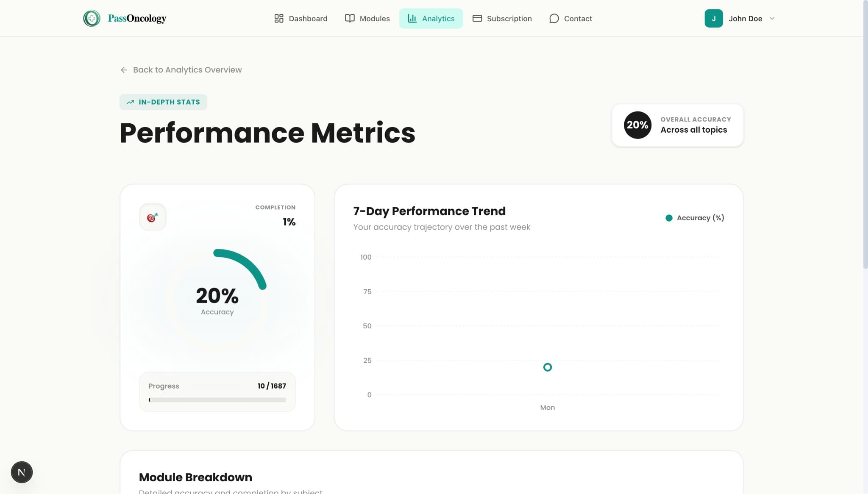Open the Contact page
The height and width of the screenshot is (494, 868).
click(x=570, y=18)
